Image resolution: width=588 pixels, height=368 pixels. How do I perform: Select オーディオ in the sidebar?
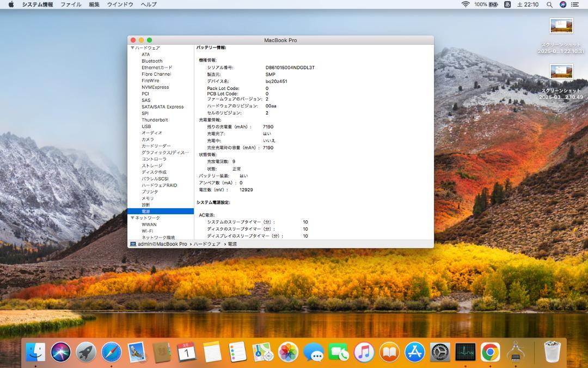pos(152,133)
